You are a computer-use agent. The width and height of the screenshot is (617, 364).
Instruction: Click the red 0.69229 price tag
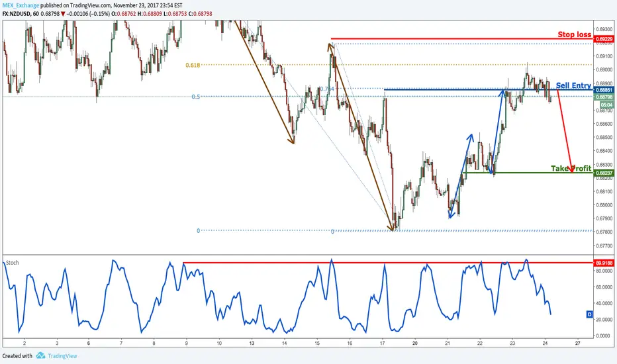click(604, 39)
